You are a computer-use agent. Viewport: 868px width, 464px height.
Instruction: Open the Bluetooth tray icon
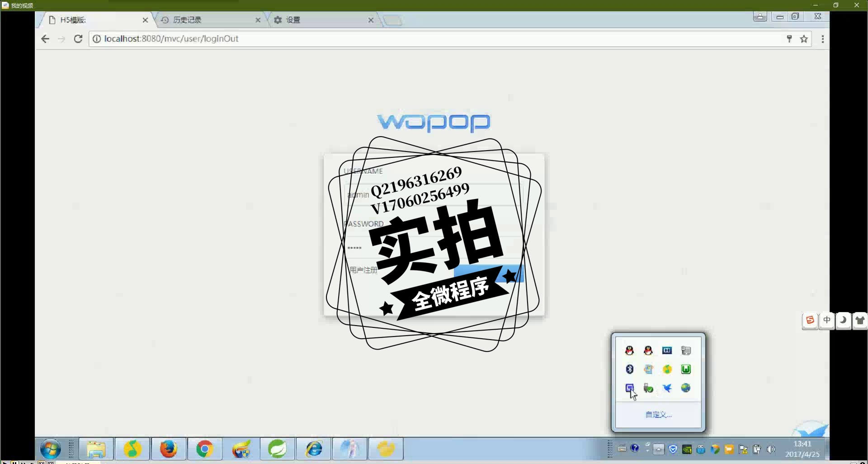pyautogui.click(x=629, y=369)
